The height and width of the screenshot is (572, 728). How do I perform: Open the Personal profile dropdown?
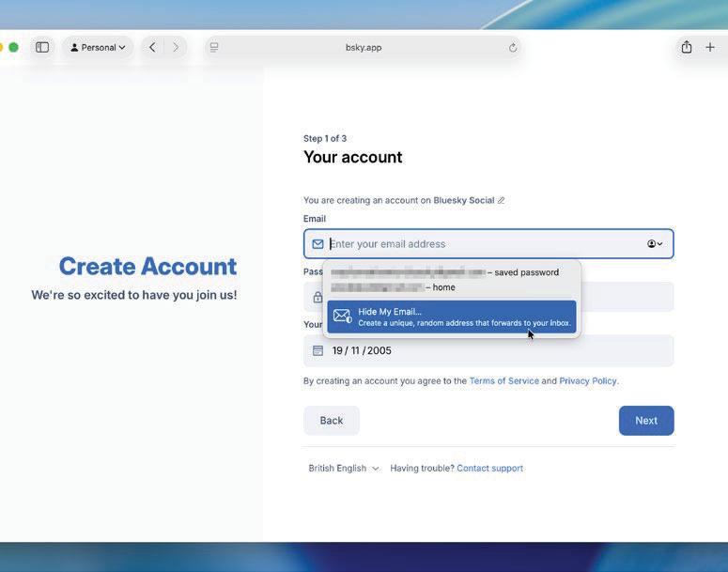[98, 47]
